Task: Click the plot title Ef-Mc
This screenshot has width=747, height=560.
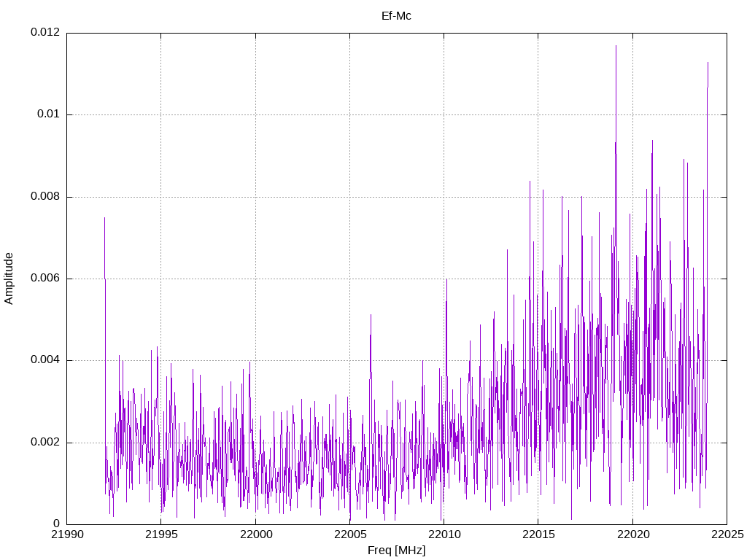Action: pos(396,16)
